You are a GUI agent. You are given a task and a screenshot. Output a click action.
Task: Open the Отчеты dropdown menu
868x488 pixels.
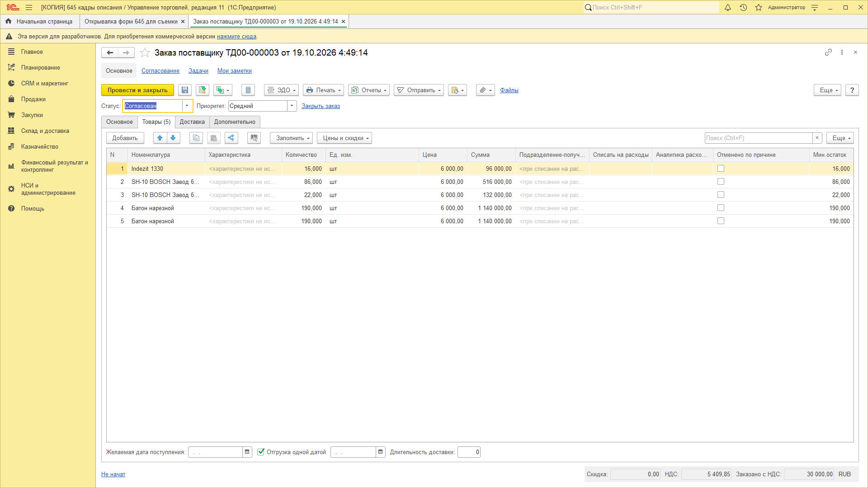point(369,90)
